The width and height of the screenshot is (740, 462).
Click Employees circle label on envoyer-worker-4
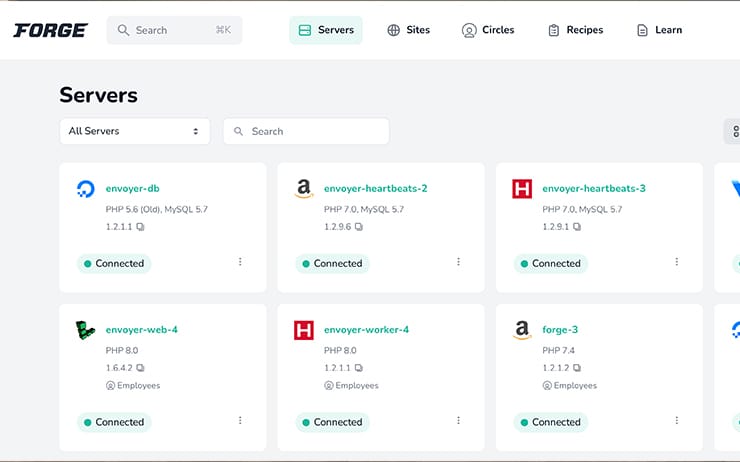click(352, 386)
